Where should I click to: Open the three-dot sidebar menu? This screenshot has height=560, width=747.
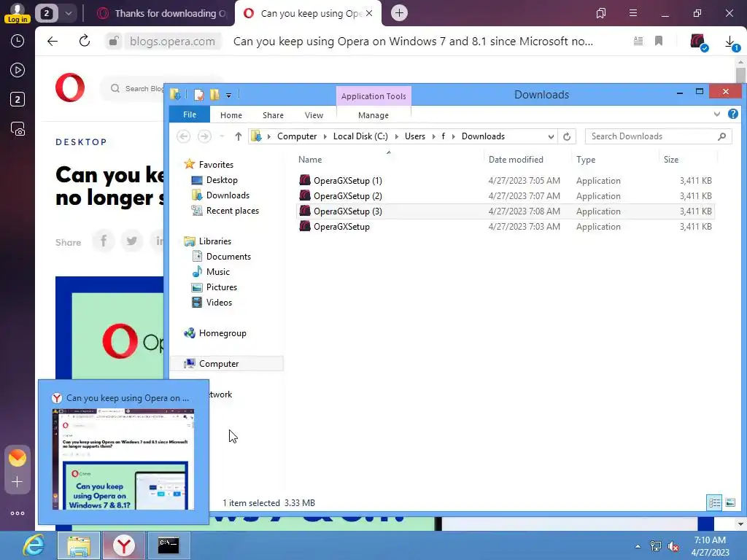point(18,513)
